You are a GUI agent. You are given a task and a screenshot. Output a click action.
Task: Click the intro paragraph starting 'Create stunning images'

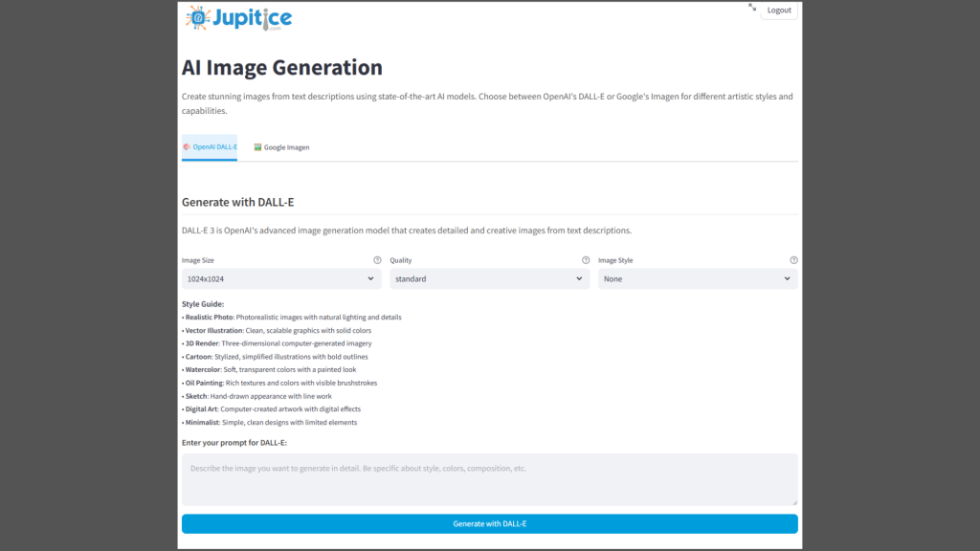pos(487,103)
